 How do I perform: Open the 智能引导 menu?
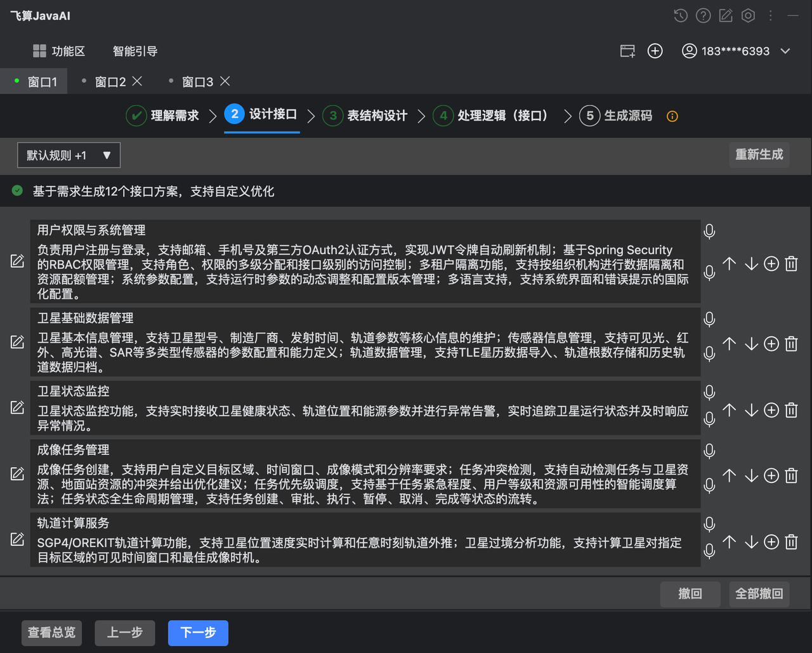134,51
